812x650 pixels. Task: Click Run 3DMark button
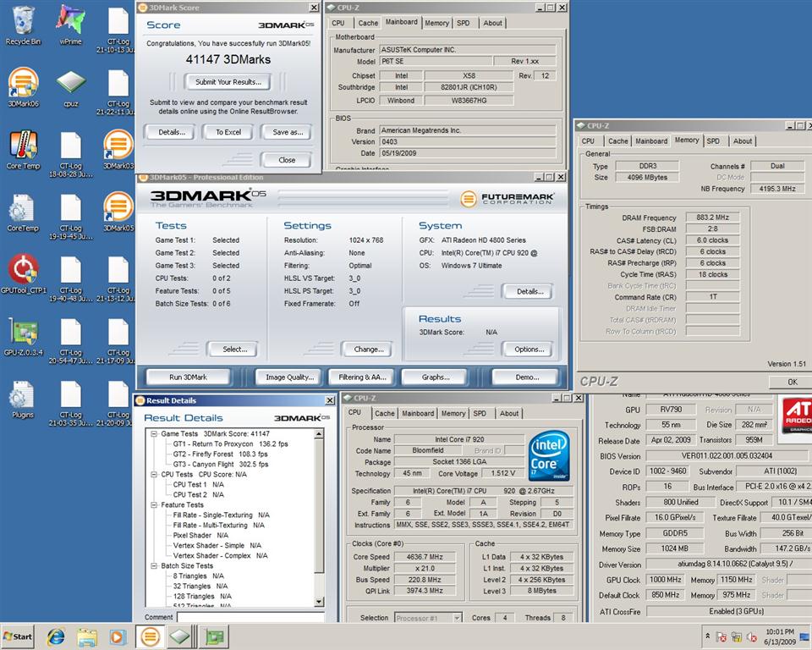pyautogui.click(x=188, y=377)
